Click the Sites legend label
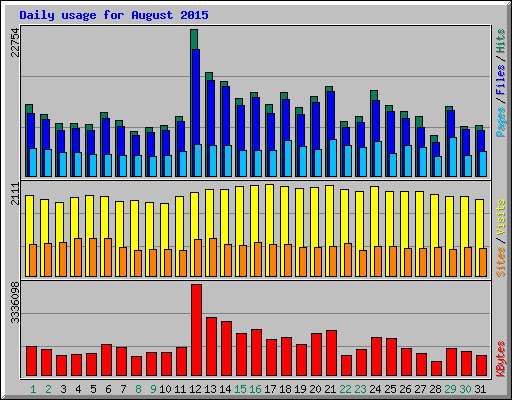This screenshot has height=400, width=512. 501,262
